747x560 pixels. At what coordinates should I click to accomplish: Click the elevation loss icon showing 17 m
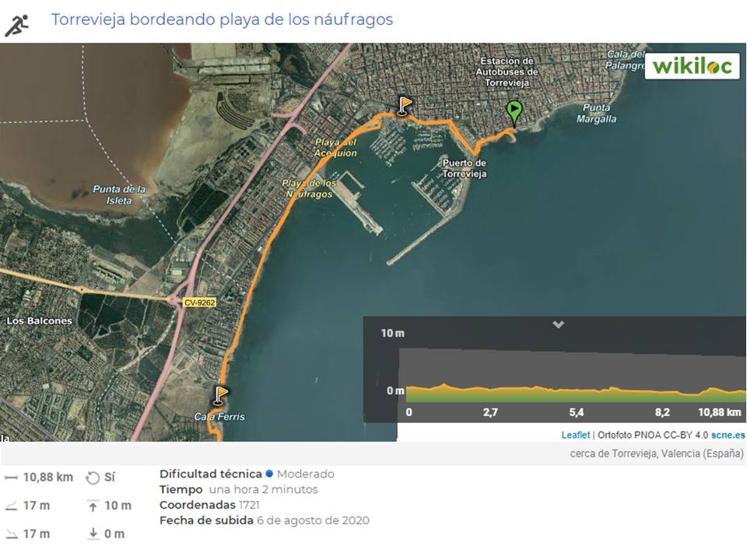11,534
